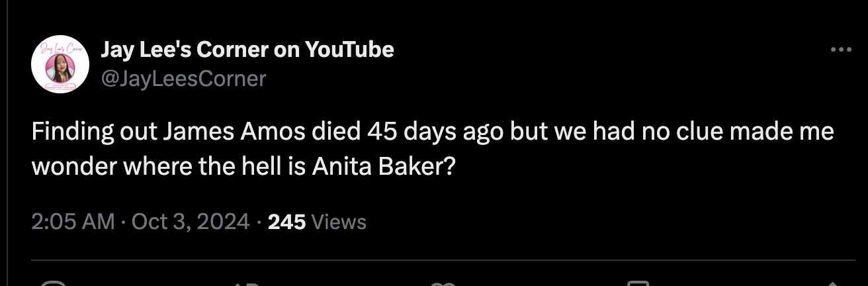Click the bold "245" view count number
This screenshot has height=286, width=868.
[286, 221]
